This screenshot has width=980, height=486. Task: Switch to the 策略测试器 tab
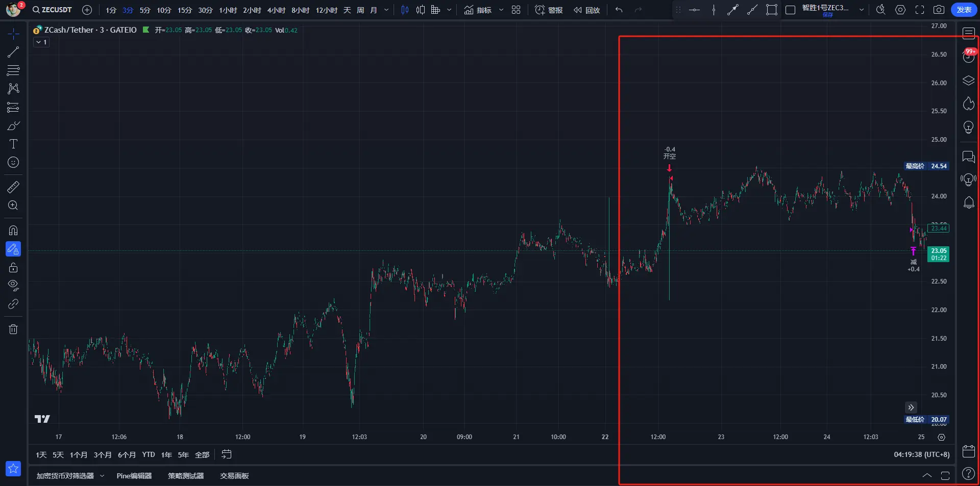186,476
